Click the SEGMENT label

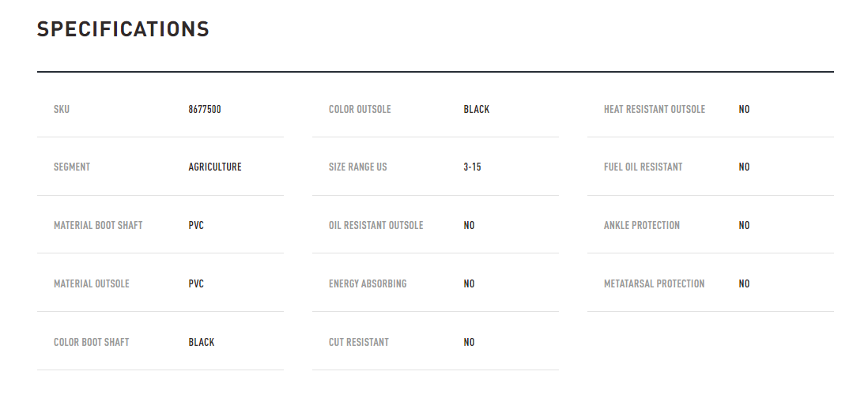point(72,167)
